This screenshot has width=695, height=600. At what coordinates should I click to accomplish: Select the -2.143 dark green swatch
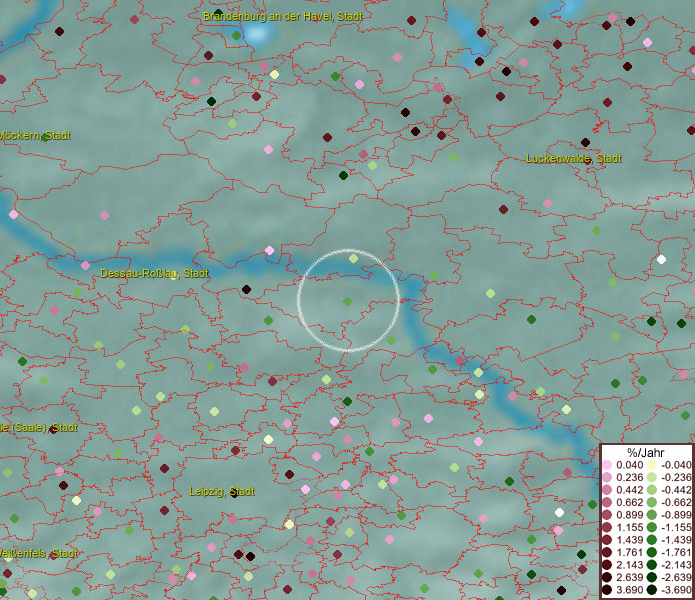(652, 565)
